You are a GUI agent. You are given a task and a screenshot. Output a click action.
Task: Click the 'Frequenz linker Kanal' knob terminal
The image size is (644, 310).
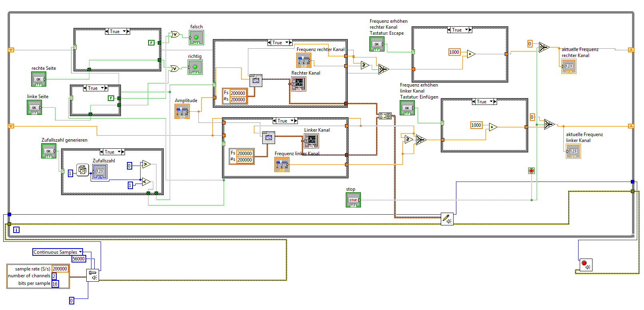[282, 165]
